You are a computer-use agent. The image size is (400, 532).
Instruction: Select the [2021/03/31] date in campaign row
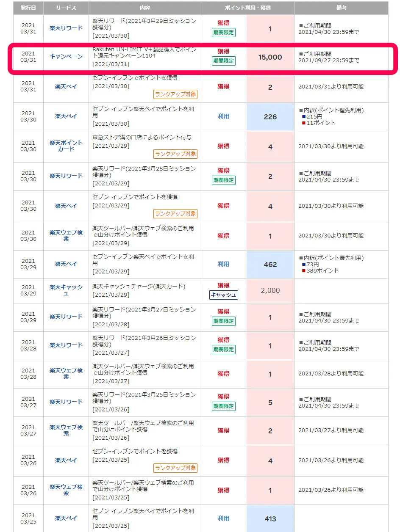pos(111,64)
